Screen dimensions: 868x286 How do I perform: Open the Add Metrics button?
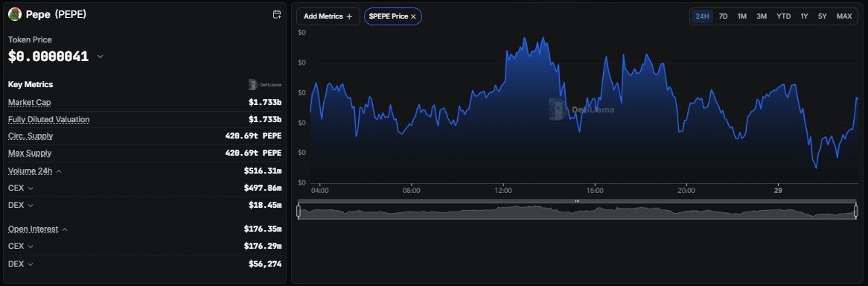(x=328, y=16)
